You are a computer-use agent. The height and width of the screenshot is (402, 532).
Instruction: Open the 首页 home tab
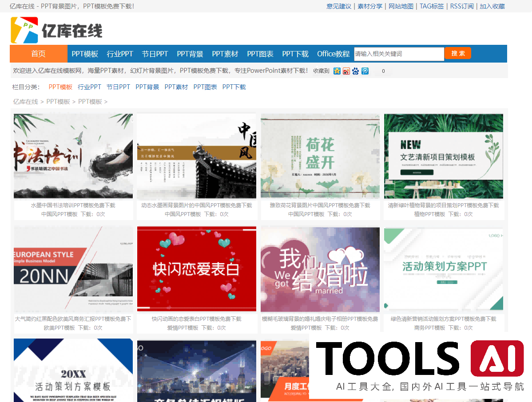(x=38, y=54)
